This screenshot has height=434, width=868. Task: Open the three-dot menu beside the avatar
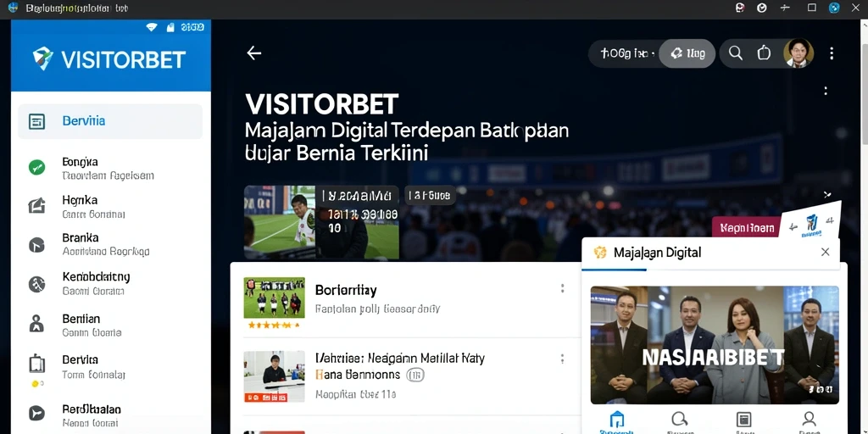[832, 53]
